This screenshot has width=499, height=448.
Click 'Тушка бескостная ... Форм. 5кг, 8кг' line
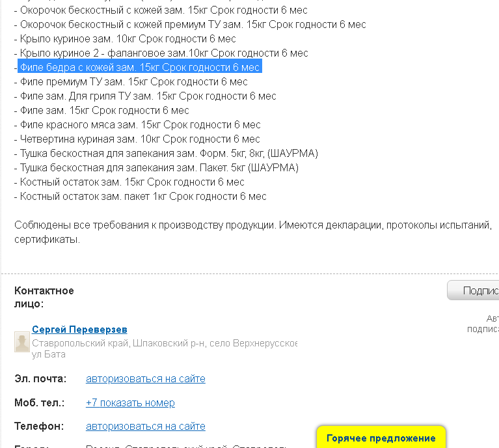tap(166, 154)
